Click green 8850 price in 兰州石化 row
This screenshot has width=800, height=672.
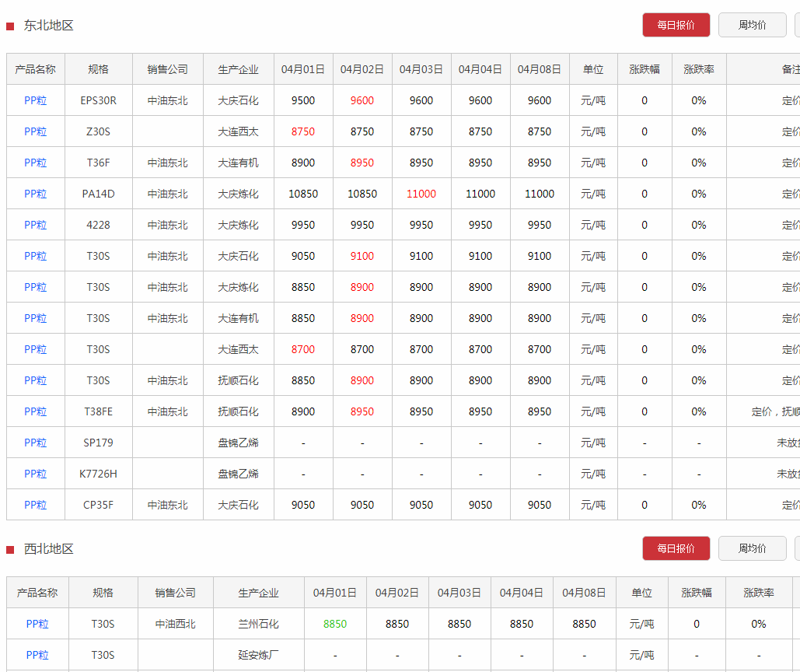tap(335, 624)
